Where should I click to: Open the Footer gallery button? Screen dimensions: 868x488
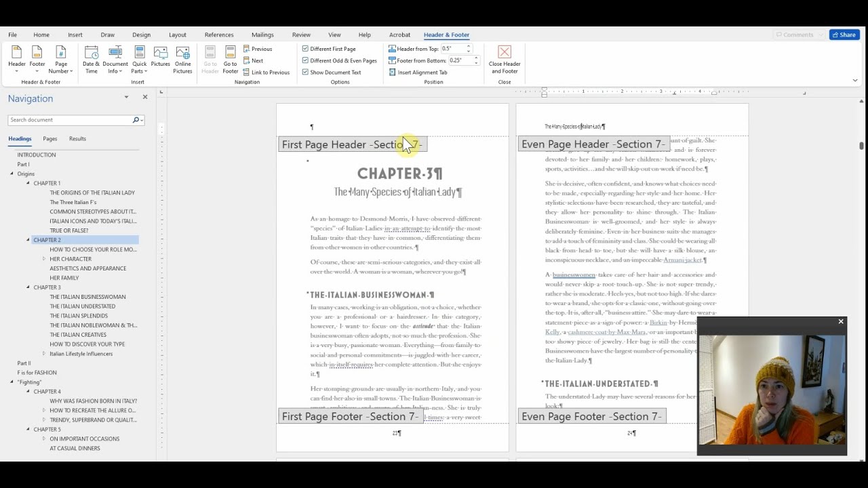[37, 60]
